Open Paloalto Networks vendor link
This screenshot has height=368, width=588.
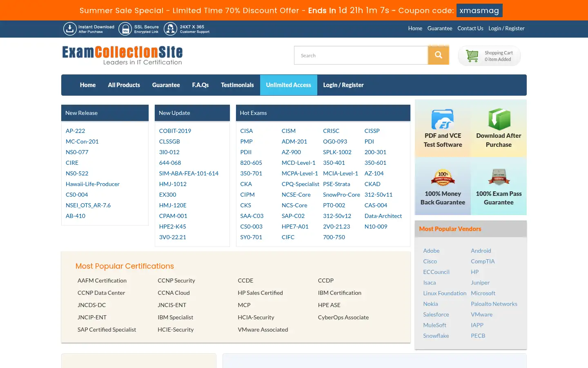[494, 304]
